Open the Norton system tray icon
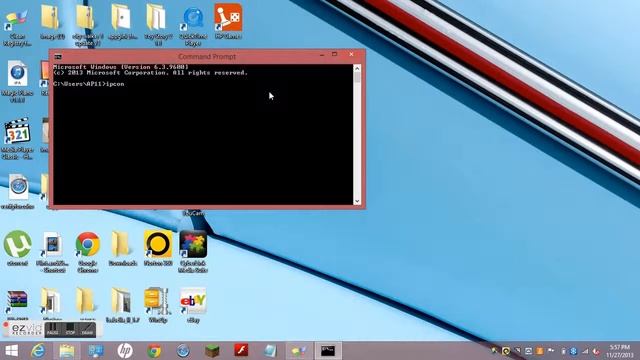Viewport: 640px width, 360px height. click(506, 351)
